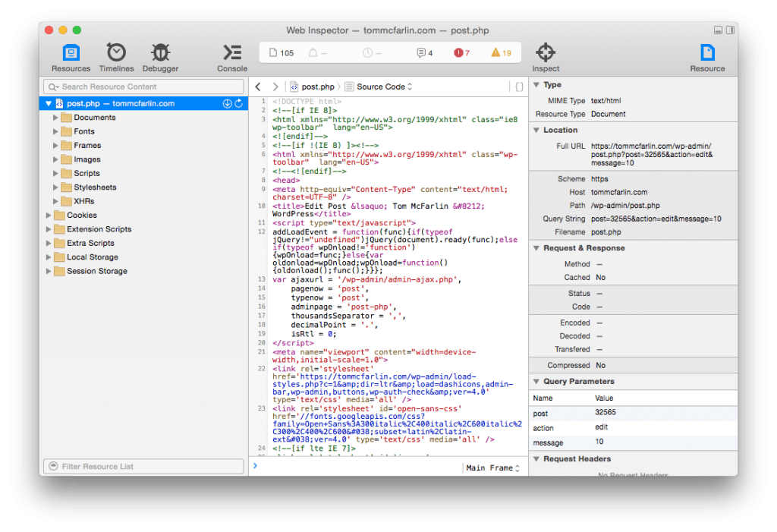Select the Local Storage folder row
Image resolution: width=777 pixels, height=532 pixels.
(x=143, y=257)
